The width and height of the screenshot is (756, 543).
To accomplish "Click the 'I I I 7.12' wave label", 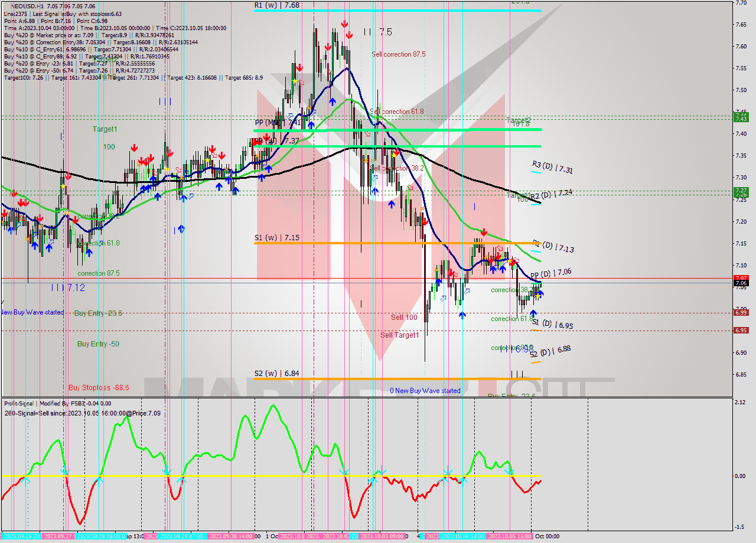I will [67, 287].
